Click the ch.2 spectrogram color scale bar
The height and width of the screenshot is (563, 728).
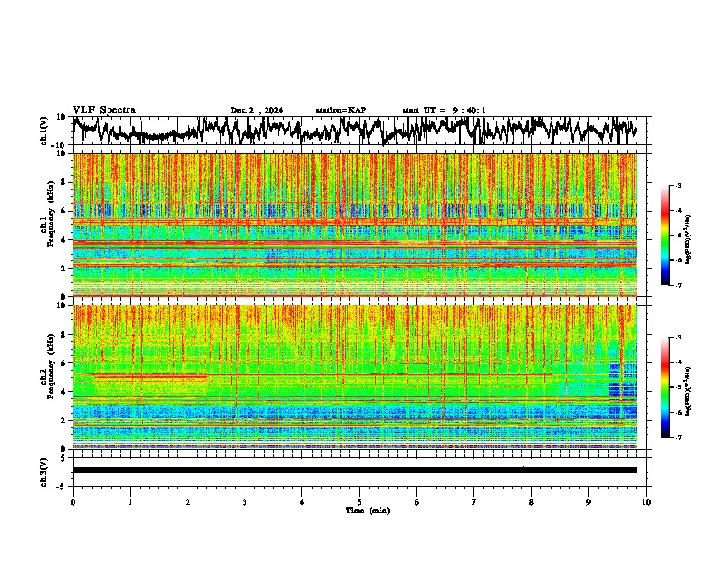coord(665,387)
